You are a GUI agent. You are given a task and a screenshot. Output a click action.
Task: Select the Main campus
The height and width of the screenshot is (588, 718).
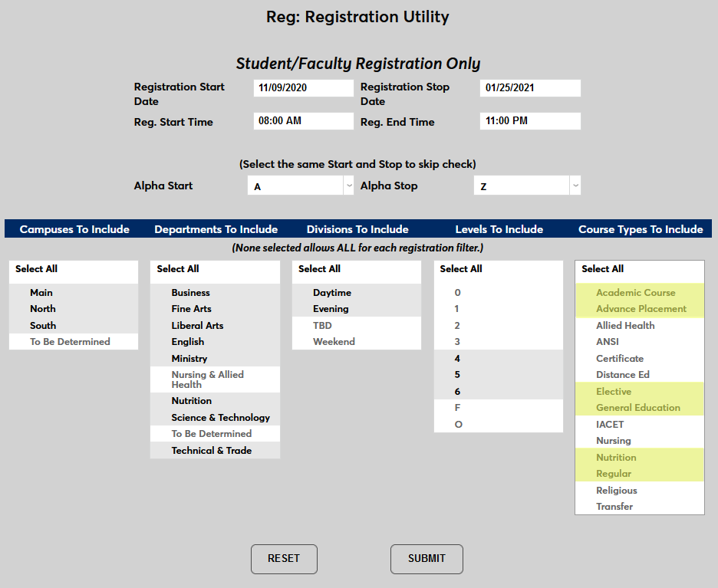[41, 292]
